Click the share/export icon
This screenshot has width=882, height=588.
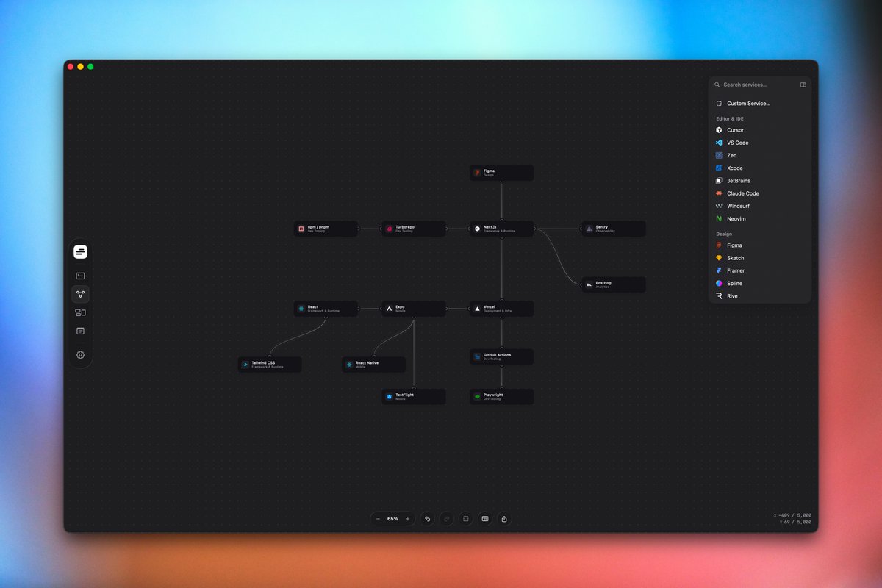[504, 519]
